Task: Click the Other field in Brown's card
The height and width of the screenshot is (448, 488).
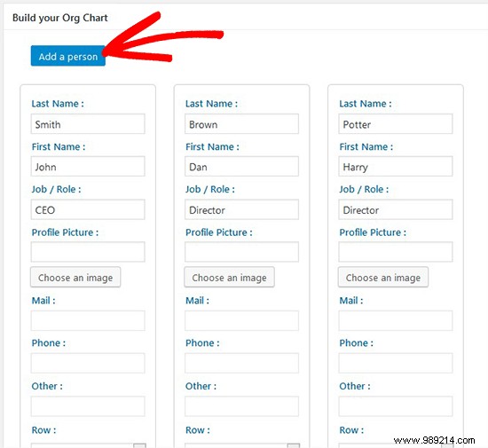Action: [241, 406]
